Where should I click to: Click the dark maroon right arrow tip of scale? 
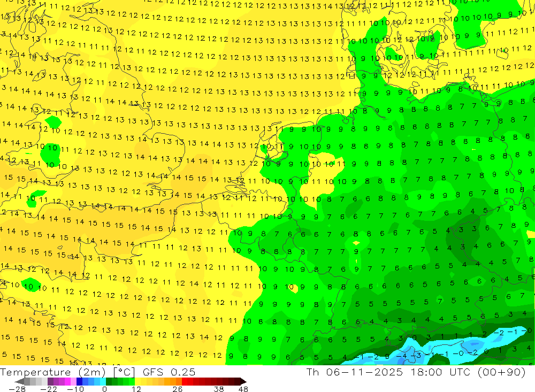[x=243, y=381]
